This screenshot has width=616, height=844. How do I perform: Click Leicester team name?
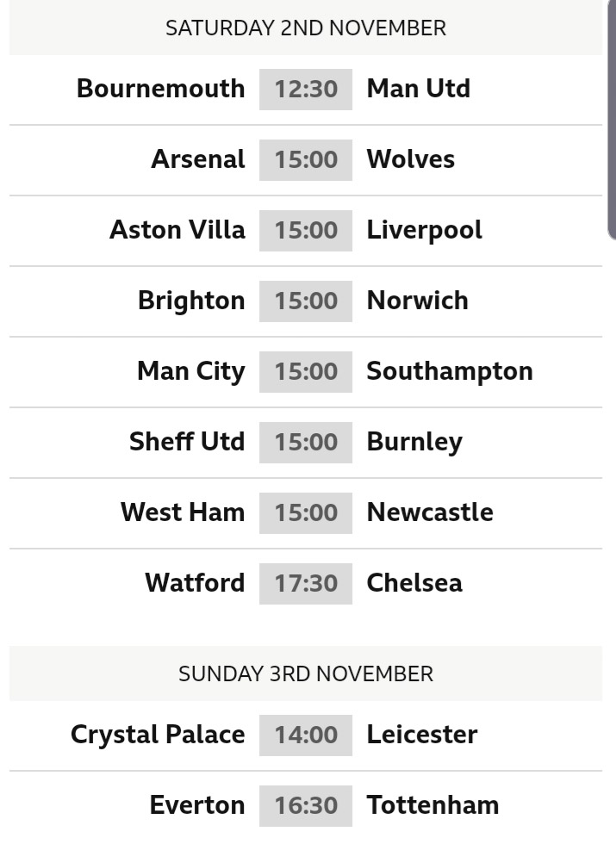421,735
